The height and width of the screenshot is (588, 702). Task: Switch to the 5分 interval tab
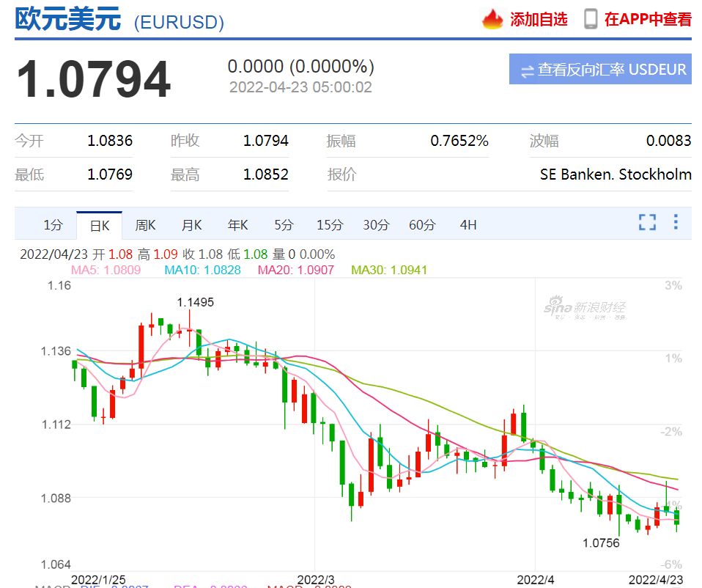(x=284, y=225)
